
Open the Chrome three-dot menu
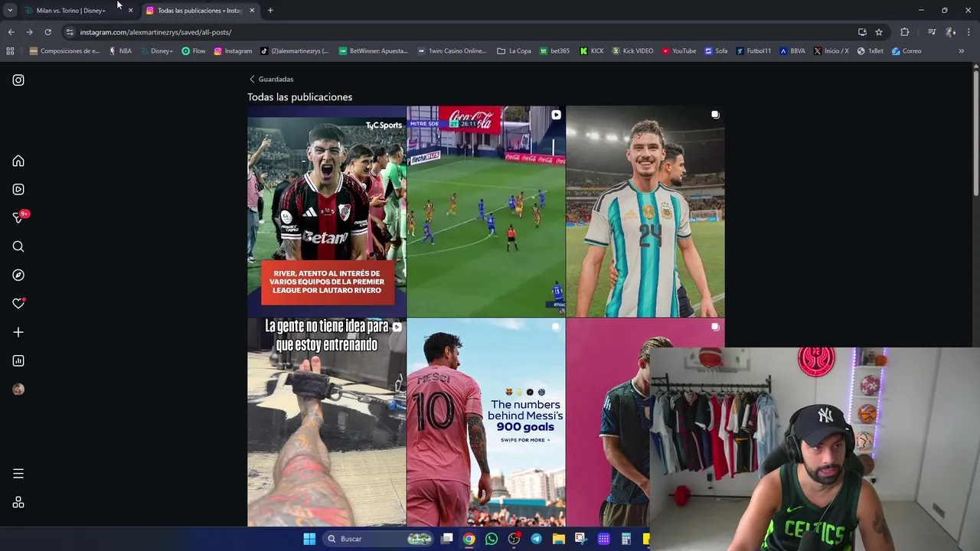point(969,32)
